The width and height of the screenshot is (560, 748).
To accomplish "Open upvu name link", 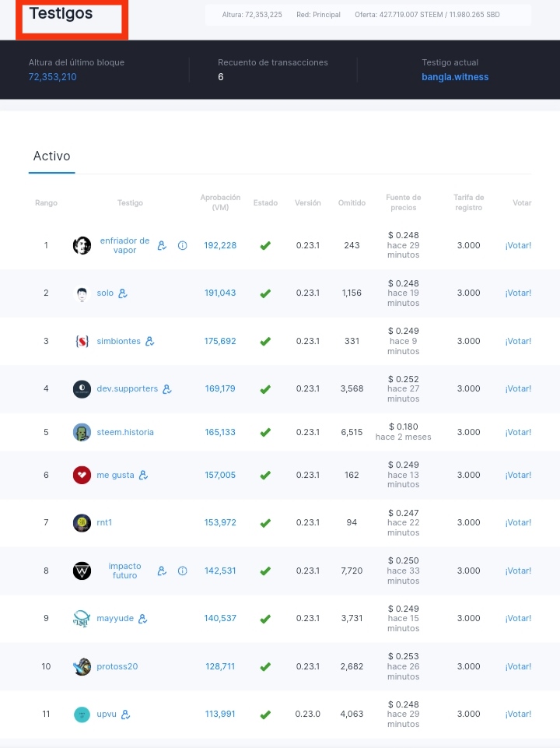I will 107,714.
